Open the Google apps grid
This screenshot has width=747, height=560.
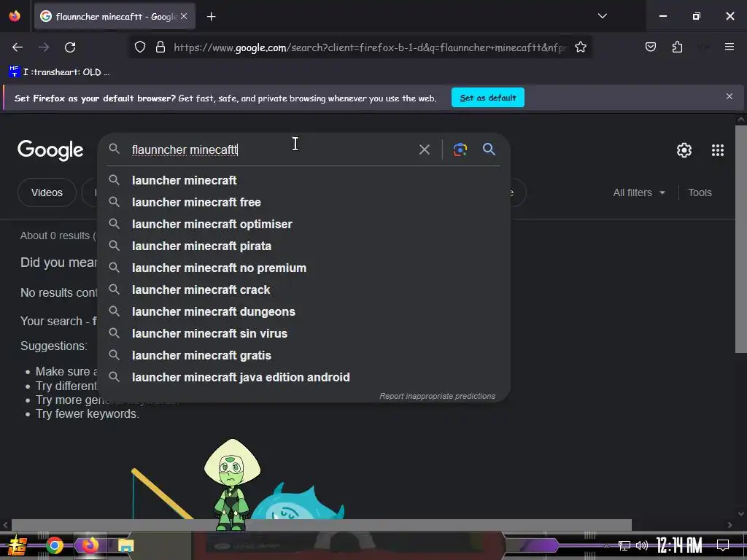pos(718,150)
